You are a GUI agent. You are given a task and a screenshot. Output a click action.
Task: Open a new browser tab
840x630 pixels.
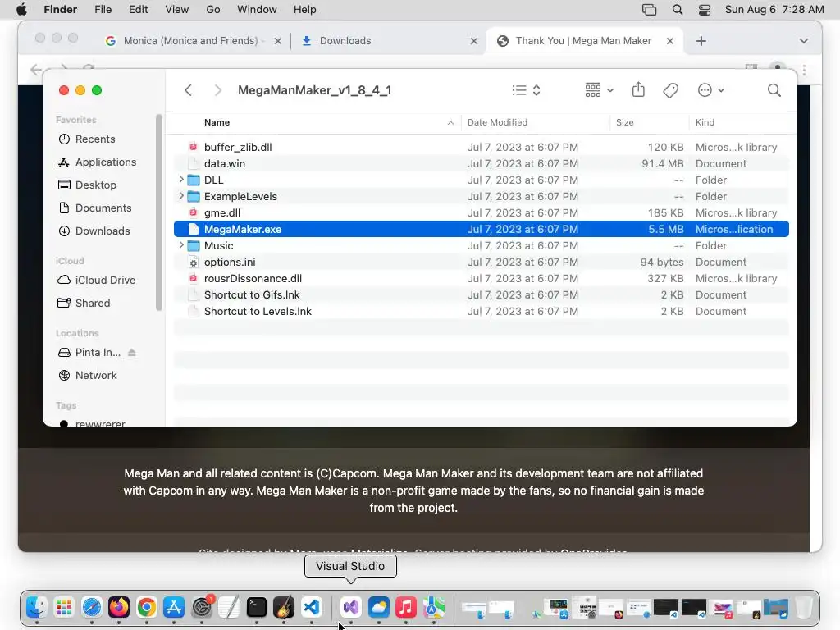pos(701,41)
